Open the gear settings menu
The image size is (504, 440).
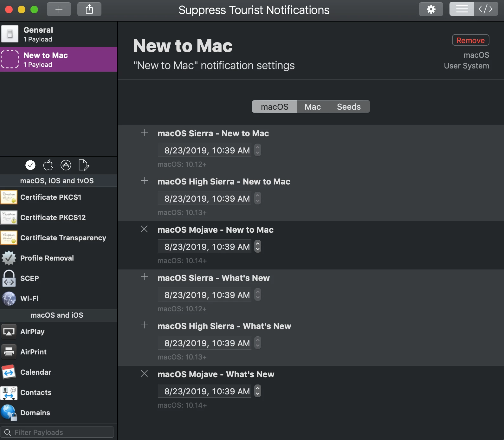pyautogui.click(x=431, y=9)
